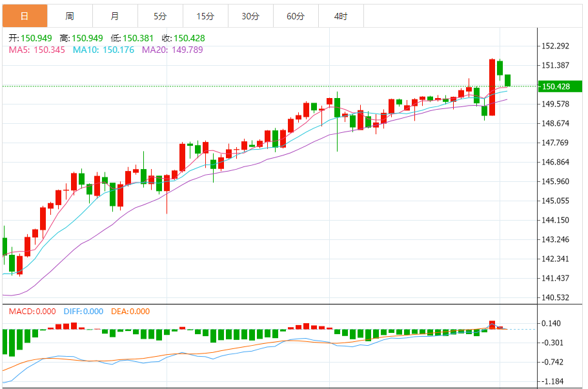Click the DIFF indicator label
This screenshot has height=389, width=588.
tap(83, 312)
